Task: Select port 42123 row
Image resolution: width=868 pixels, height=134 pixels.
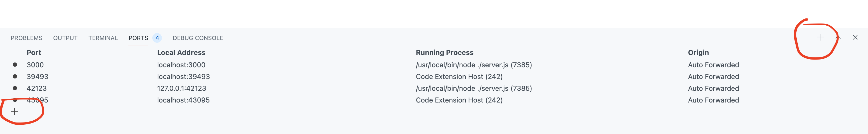Action: pyautogui.click(x=434, y=88)
